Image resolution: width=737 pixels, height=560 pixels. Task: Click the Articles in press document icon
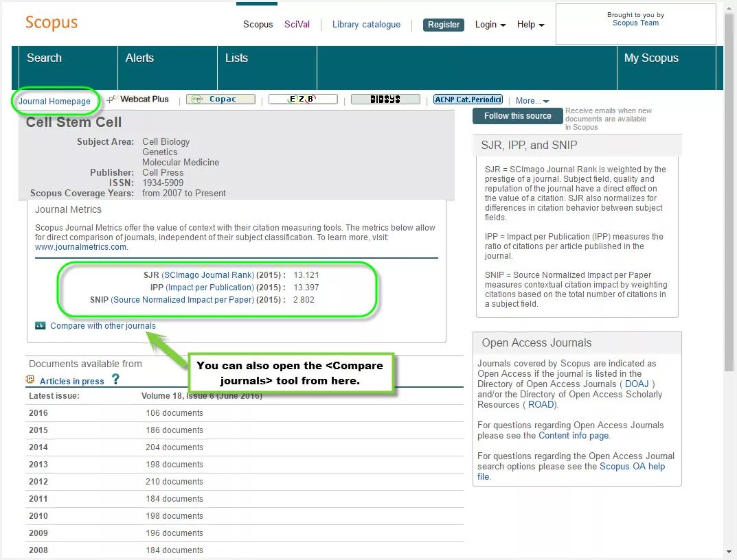30,380
